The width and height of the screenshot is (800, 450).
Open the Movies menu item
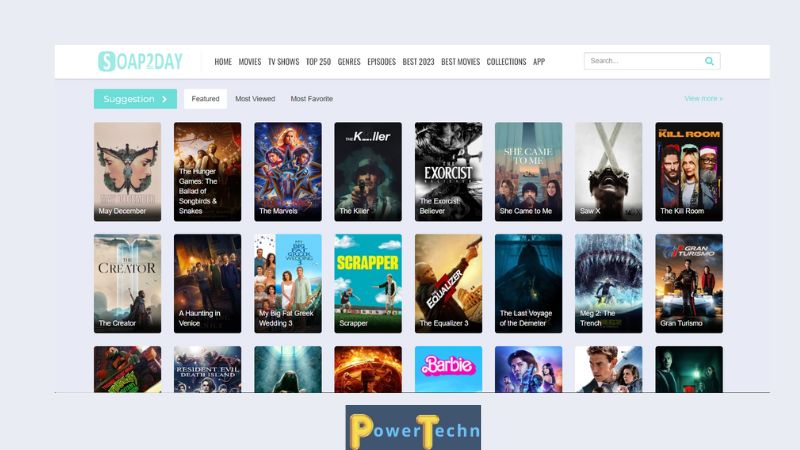(250, 62)
